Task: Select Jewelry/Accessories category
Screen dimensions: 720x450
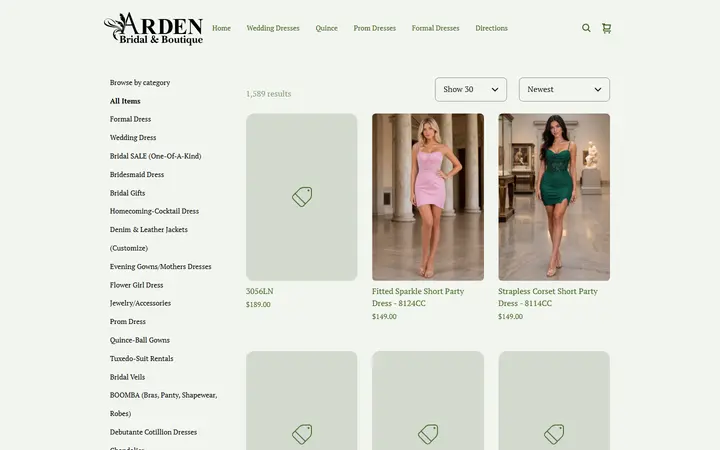Action: [x=140, y=303]
